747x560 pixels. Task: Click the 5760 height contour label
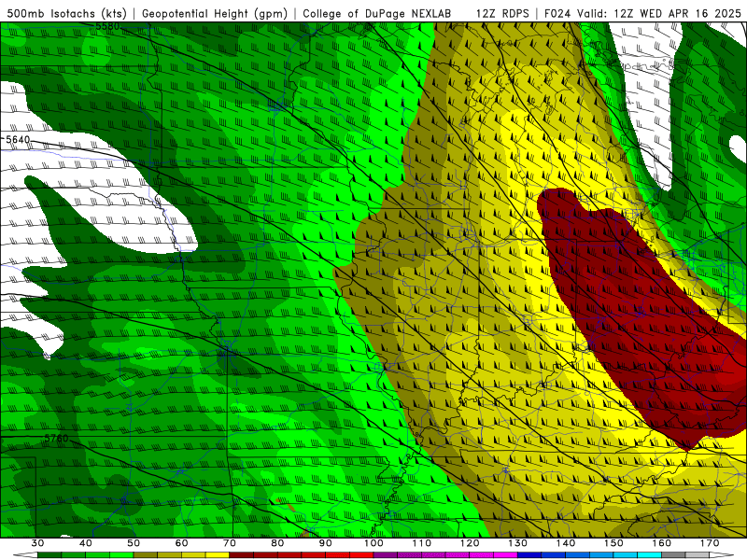56,438
